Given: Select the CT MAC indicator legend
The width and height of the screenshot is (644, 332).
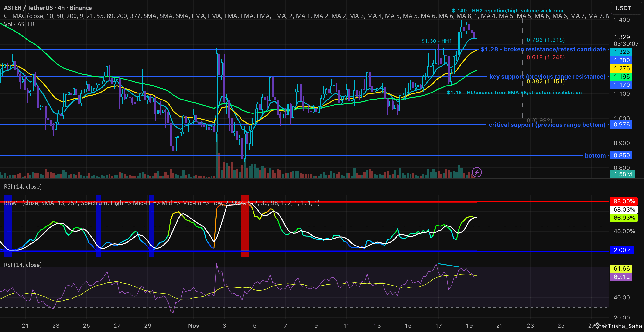Looking at the screenshot, I should pyautogui.click(x=15, y=16).
